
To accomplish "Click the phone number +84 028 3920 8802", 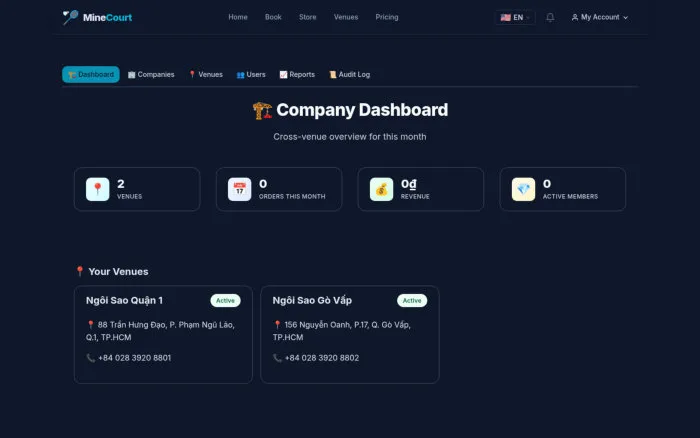I will (x=322, y=358).
